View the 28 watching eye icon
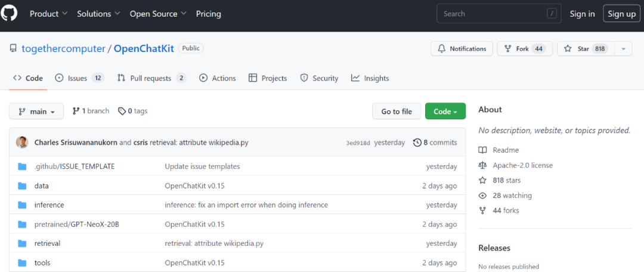Screen dimensions: 644x272 pyautogui.click(x=482, y=196)
